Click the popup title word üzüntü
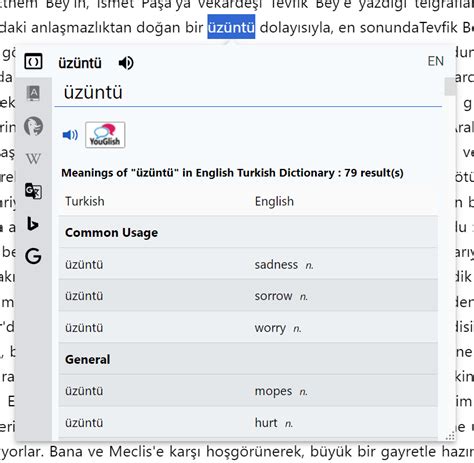The image size is (474, 463). [80, 63]
